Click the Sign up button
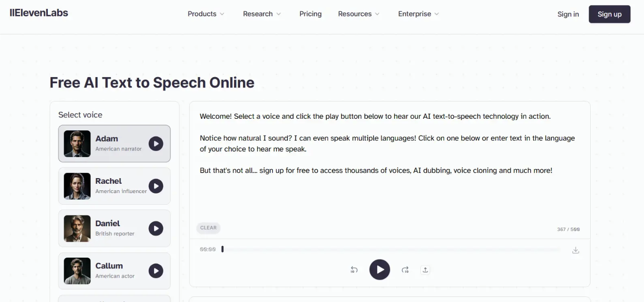644x302 pixels. (x=609, y=14)
